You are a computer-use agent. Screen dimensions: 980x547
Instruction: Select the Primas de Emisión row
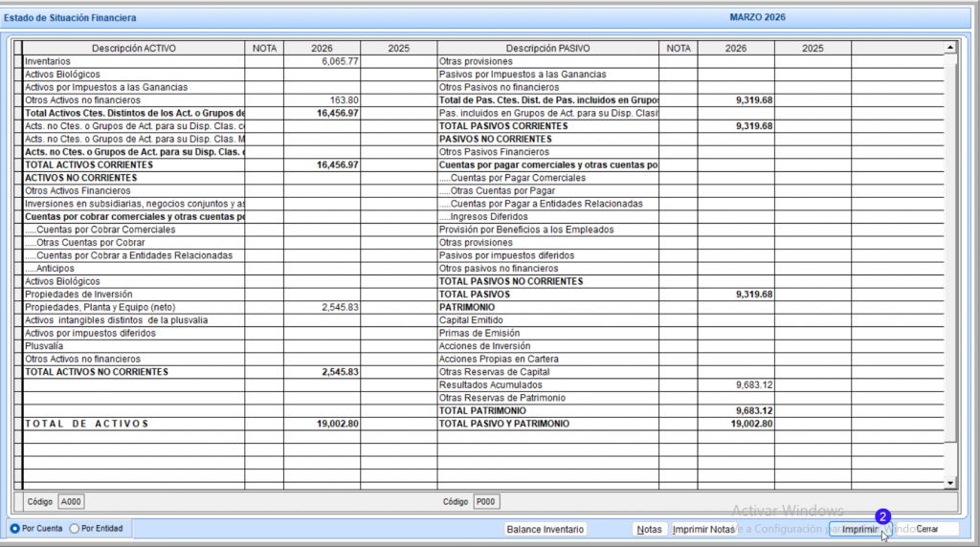pos(548,333)
